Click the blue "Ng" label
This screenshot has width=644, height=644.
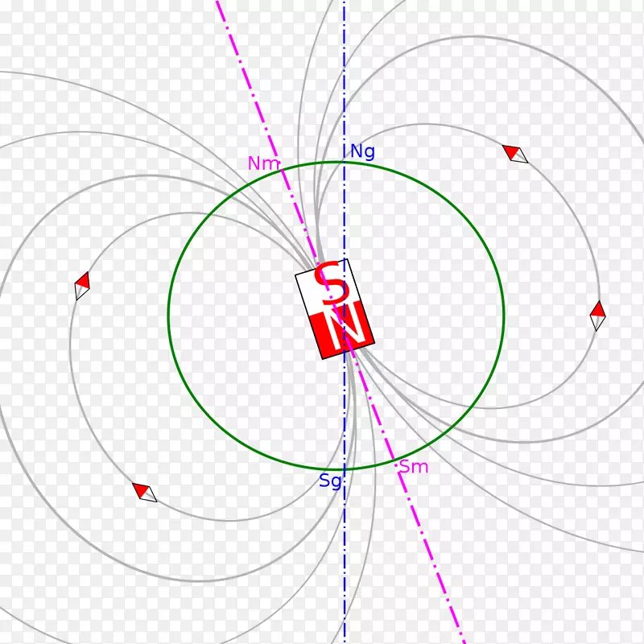[x=362, y=152]
